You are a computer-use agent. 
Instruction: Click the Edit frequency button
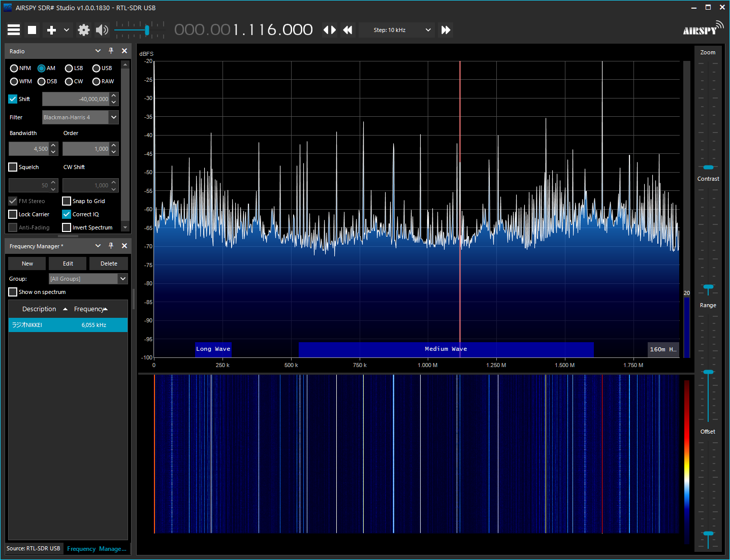pos(68,263)
